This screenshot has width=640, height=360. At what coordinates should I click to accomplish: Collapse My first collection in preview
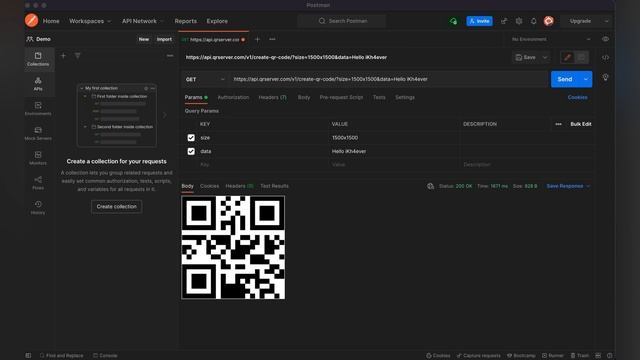(82, 88)
